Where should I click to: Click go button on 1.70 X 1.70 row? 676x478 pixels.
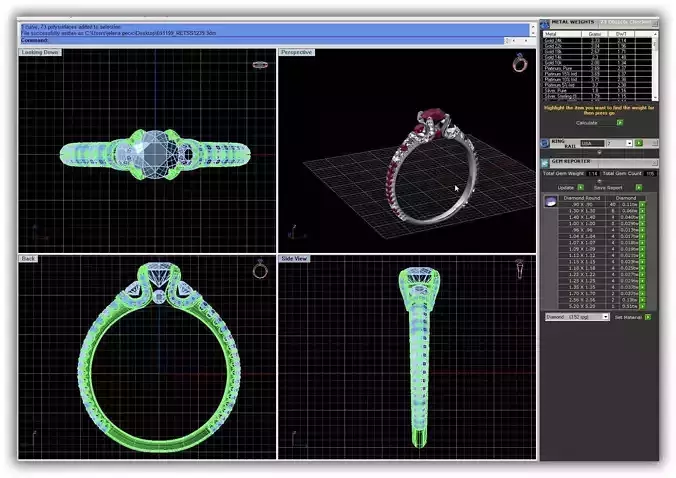click(642, 294)
